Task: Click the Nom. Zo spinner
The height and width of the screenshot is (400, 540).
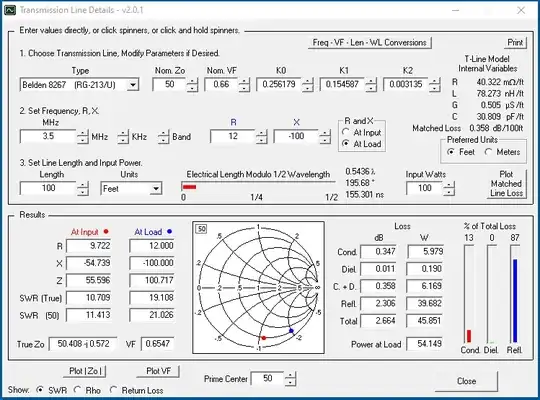Action: pos(193,84)
